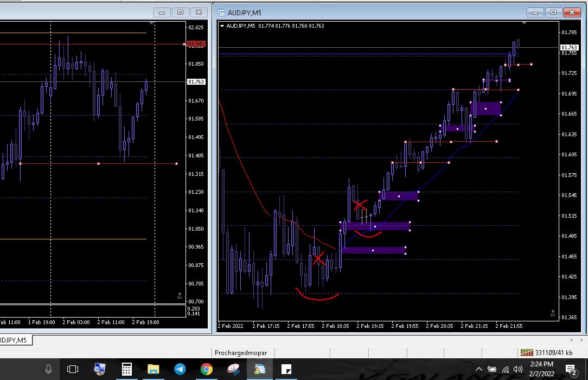Viewport: 588px width, 380px height.
Task: Click the chart shift marker triangle
Action: (524, 23)
